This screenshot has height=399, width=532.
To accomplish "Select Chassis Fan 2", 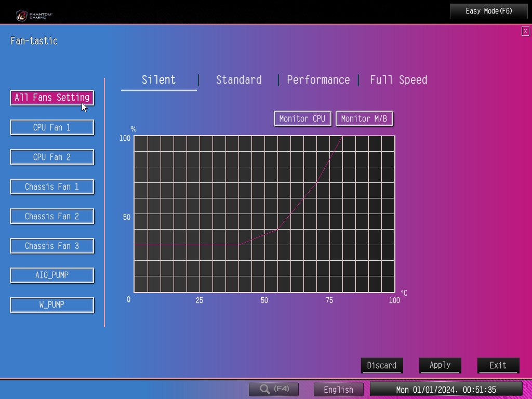I will 52,216.
